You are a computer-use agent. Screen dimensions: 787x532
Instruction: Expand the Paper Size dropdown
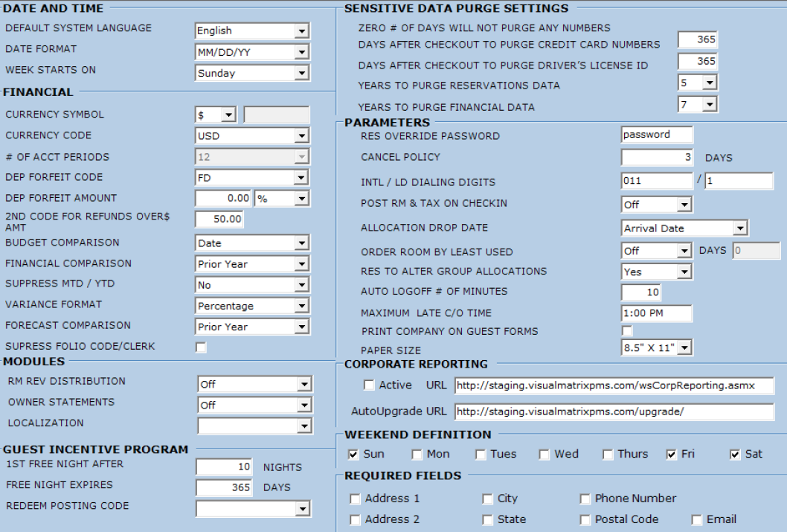[x=684, y=347]
